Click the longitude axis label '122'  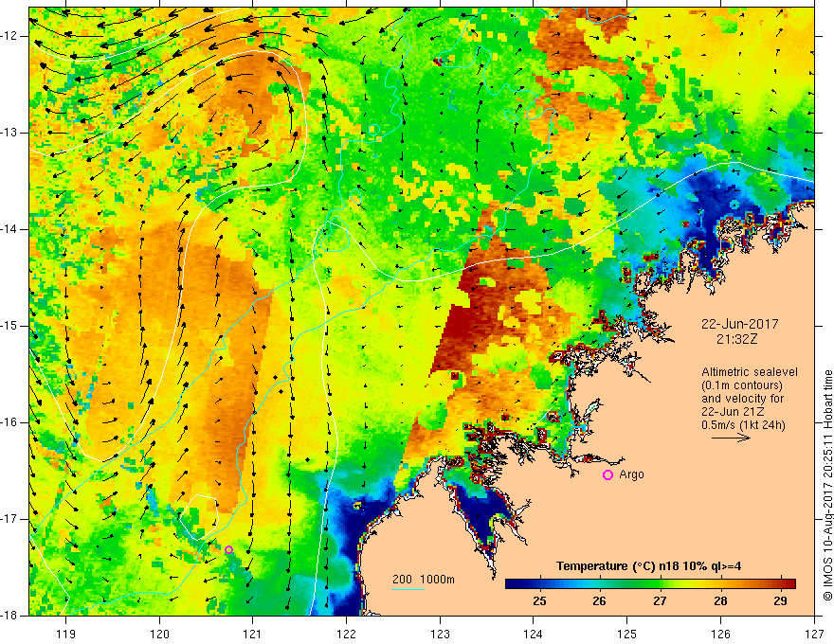click(x=346, y=634)
